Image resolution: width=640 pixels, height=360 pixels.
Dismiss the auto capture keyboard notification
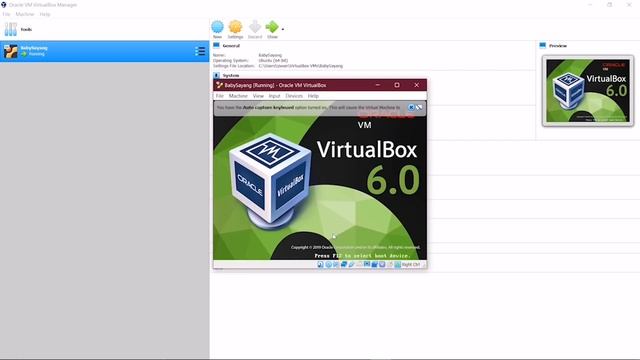click(x=411, y=107)
